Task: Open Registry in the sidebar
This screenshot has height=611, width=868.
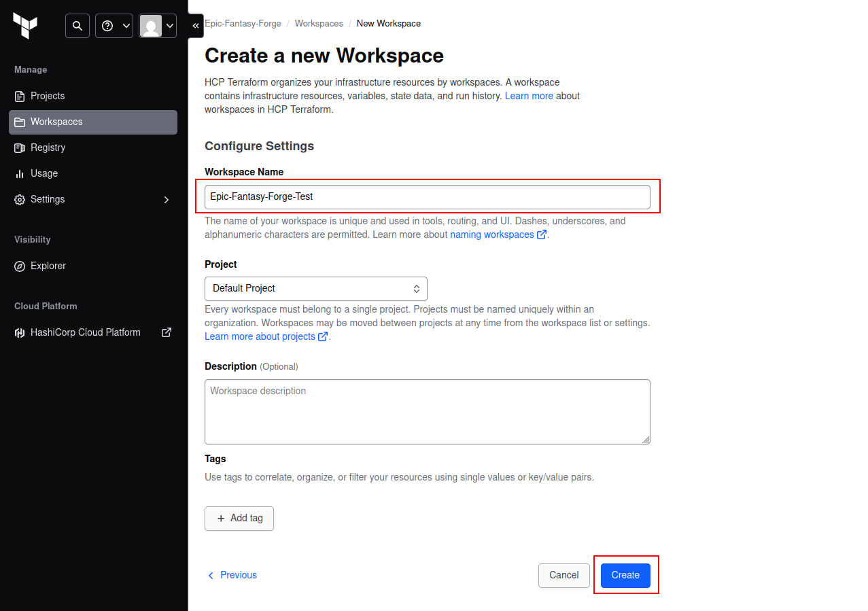Action: (93, 147)
